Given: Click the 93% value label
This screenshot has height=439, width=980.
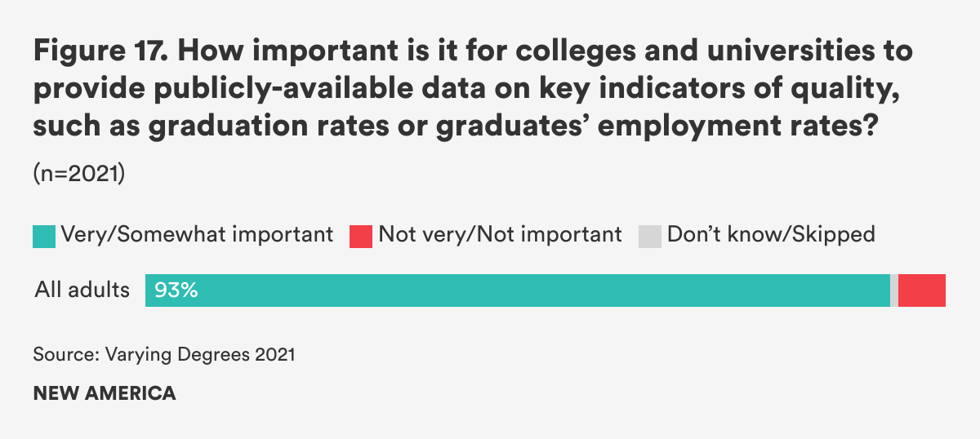Looking at the screenshot, I should pos(176,290).
